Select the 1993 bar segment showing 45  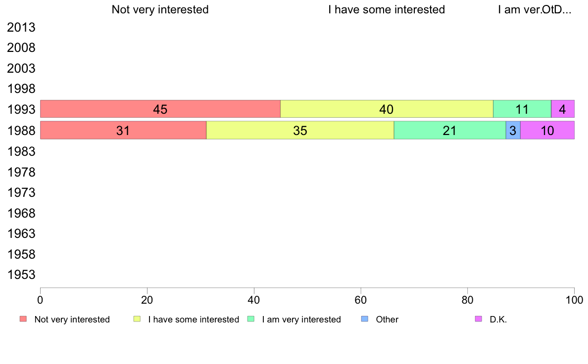pos(160,109)
